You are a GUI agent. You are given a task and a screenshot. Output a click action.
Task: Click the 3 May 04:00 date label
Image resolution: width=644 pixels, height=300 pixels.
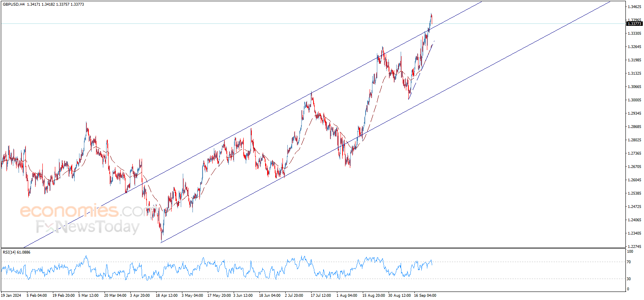tap(192, 296)
